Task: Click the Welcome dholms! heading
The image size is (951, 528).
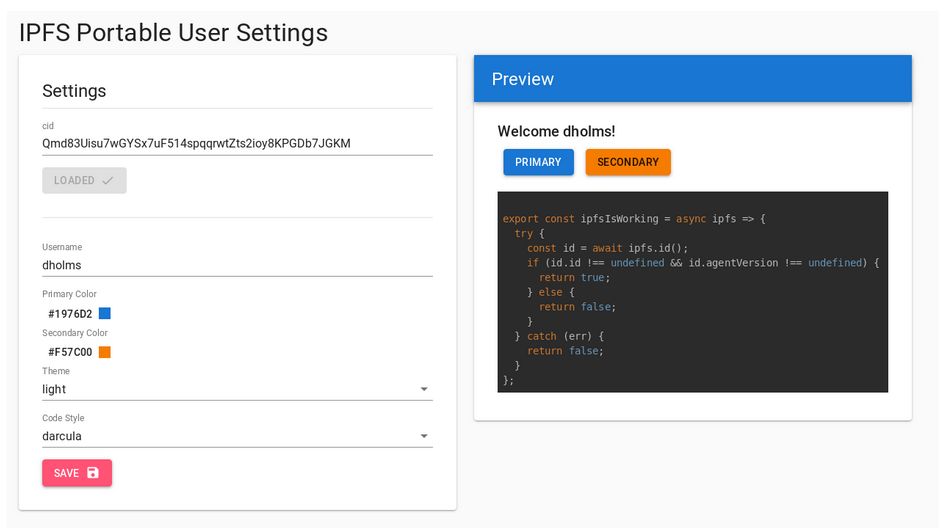Action: (x=556, y=131)
